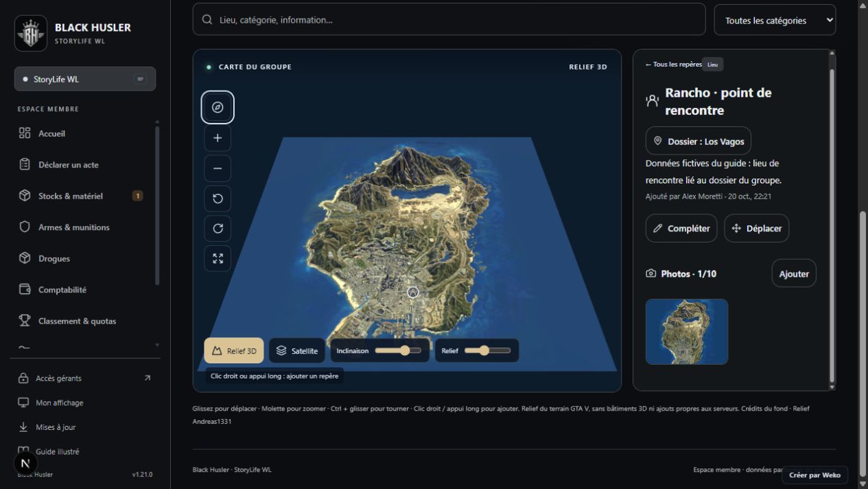Open Mises à jour
The image size is (868, 489).
(84, 427)
